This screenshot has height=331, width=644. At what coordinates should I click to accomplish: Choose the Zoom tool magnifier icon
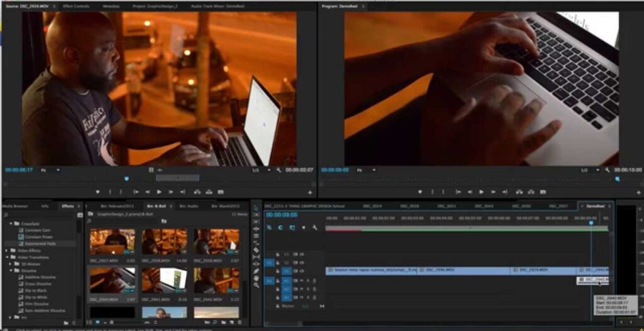(257, 285)
